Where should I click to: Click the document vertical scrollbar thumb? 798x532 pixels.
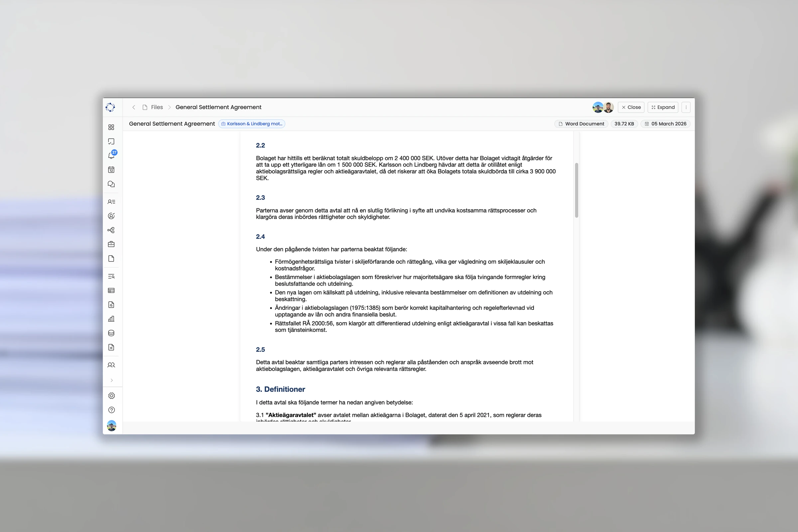point(577,190)
